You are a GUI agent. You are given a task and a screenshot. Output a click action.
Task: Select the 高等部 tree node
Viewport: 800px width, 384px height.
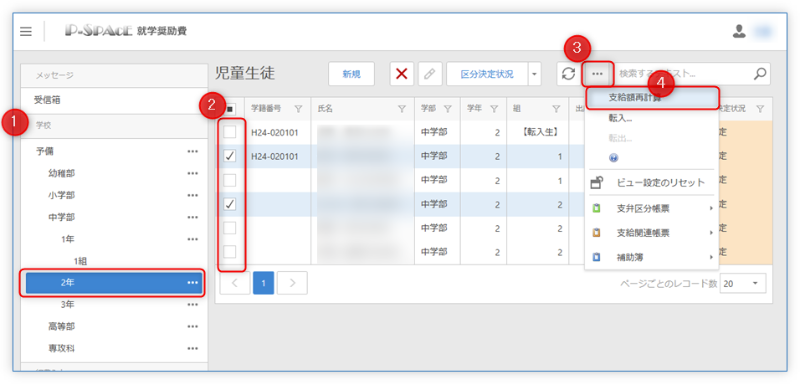61,326
